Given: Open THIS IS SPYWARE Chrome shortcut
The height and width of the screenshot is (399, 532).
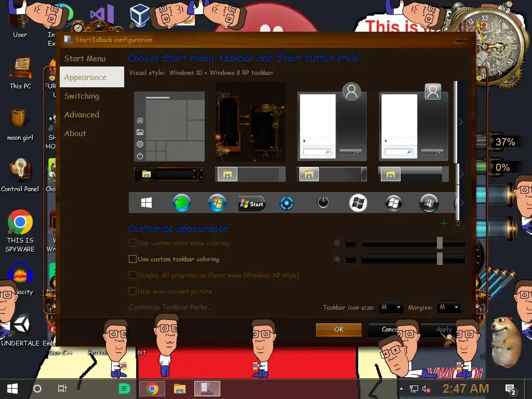Looking at the screenshot, I should [x=20, y=231].
